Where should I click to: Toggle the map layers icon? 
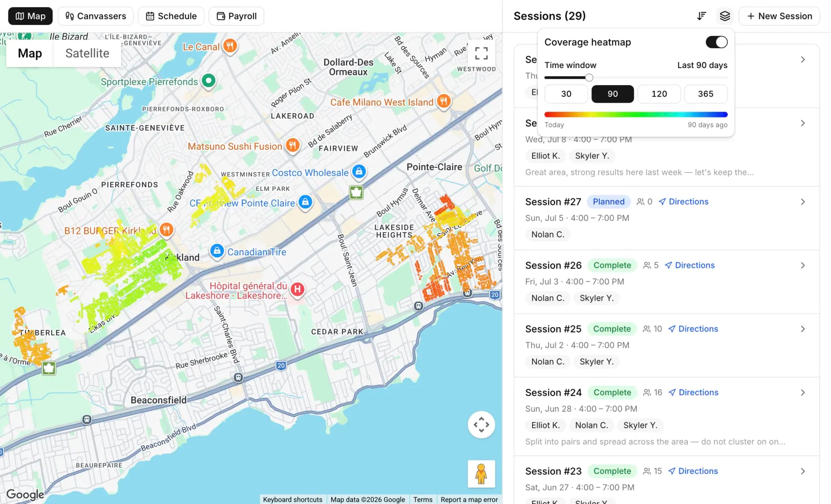(x=725, y=16)
